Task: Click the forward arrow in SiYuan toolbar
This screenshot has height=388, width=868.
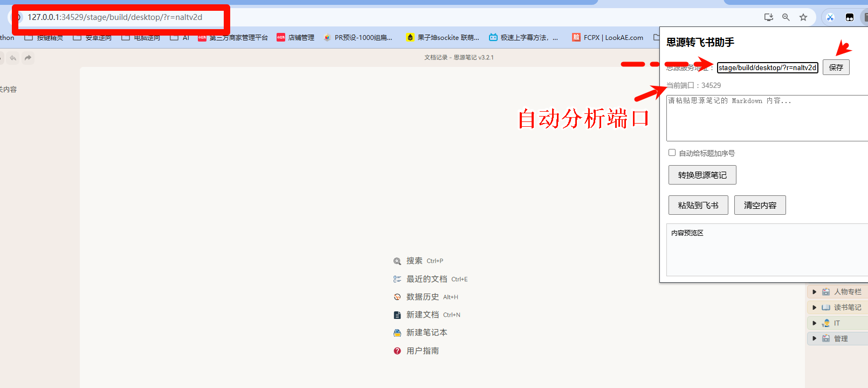Action: click(x=28, y=58)
